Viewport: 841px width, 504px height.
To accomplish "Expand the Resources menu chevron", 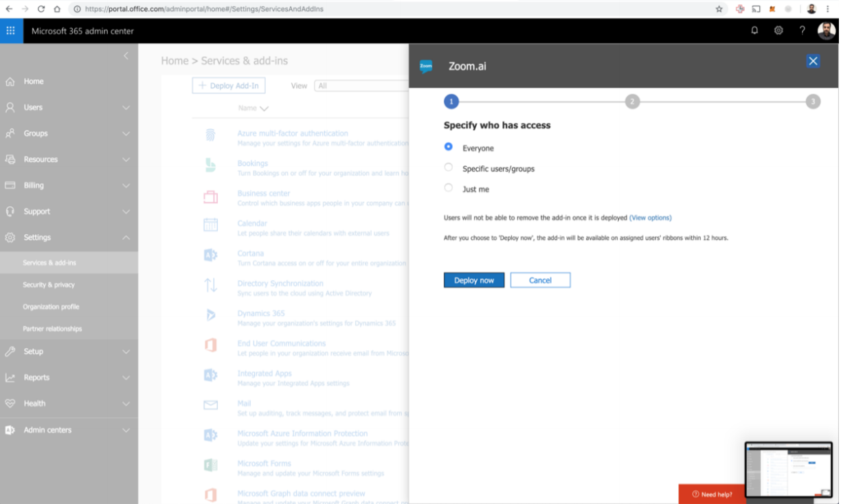I will coord(126,160).
